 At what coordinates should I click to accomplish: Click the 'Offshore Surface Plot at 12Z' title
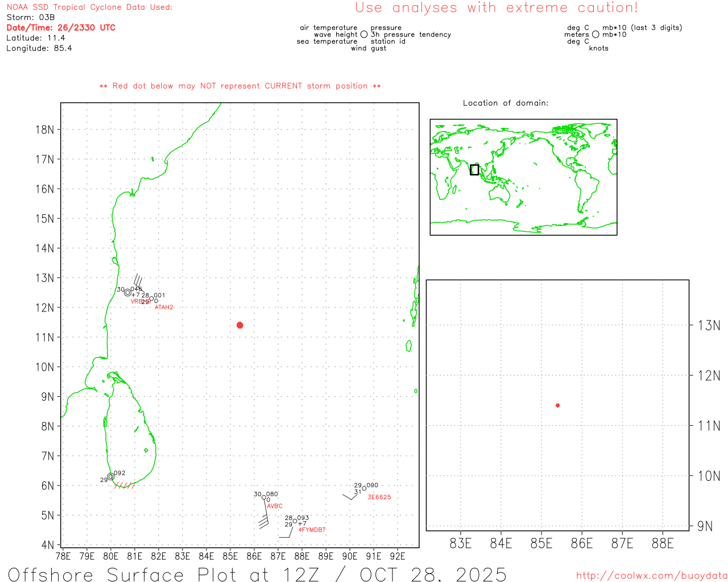point(164,574)
